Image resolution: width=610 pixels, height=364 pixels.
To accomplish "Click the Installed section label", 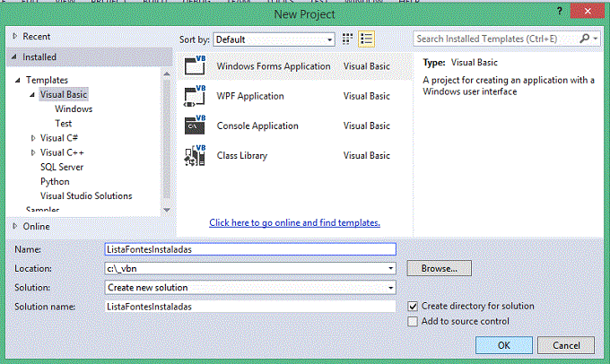I will [39, 57].
